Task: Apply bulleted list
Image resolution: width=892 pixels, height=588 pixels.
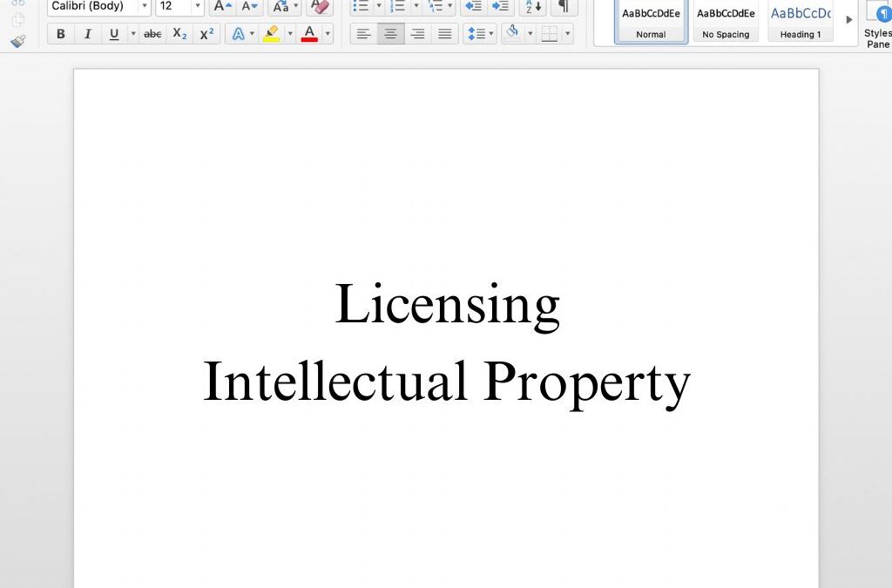Action: [x=361, y=6]
